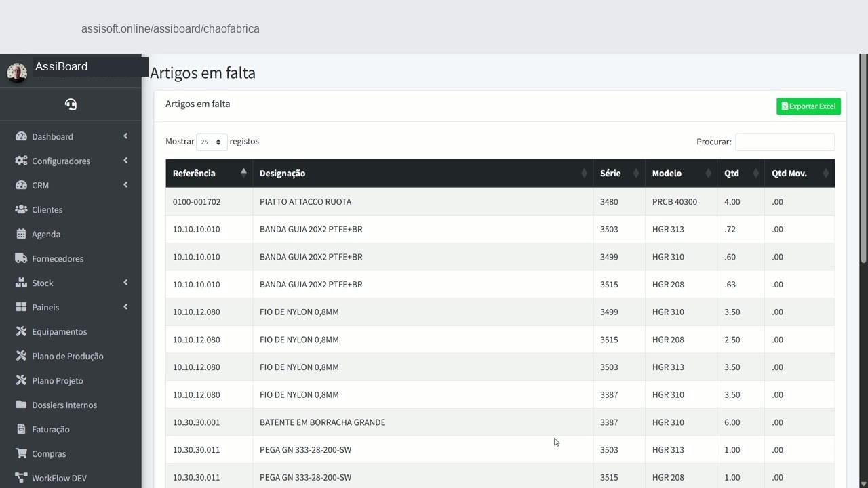
Task: Click the Agenda calendar icon
Action: 21,234
